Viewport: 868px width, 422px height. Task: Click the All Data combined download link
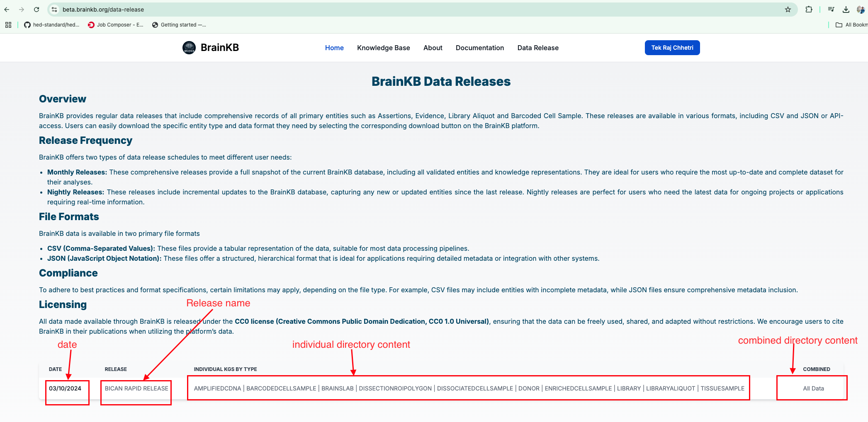(x=813, y=388)
